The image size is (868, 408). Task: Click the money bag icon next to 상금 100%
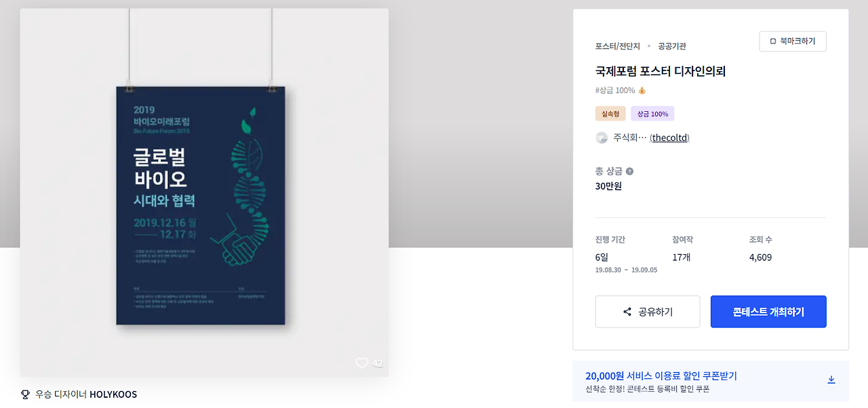click(x=642, y=90)
